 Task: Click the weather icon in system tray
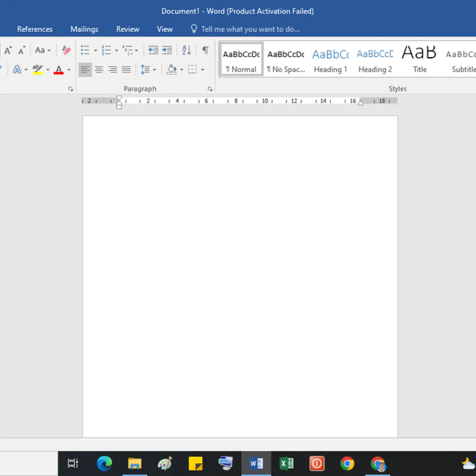coord(468,463)
